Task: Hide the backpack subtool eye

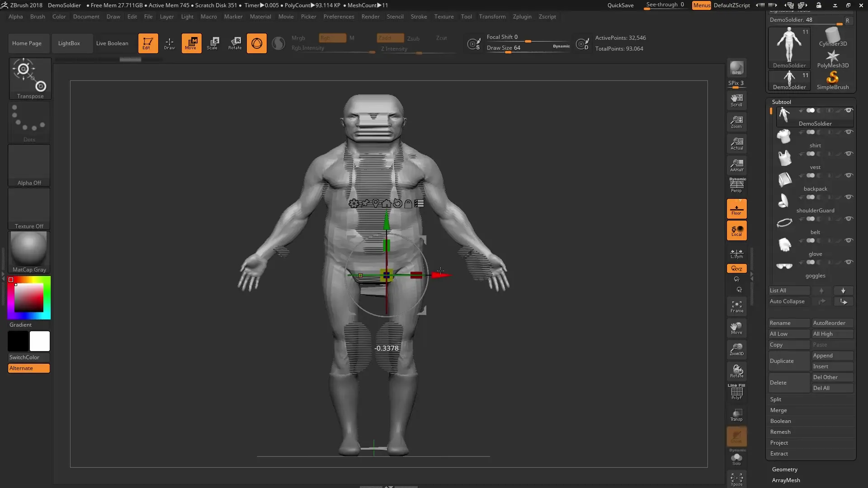Action: (849, 175)
